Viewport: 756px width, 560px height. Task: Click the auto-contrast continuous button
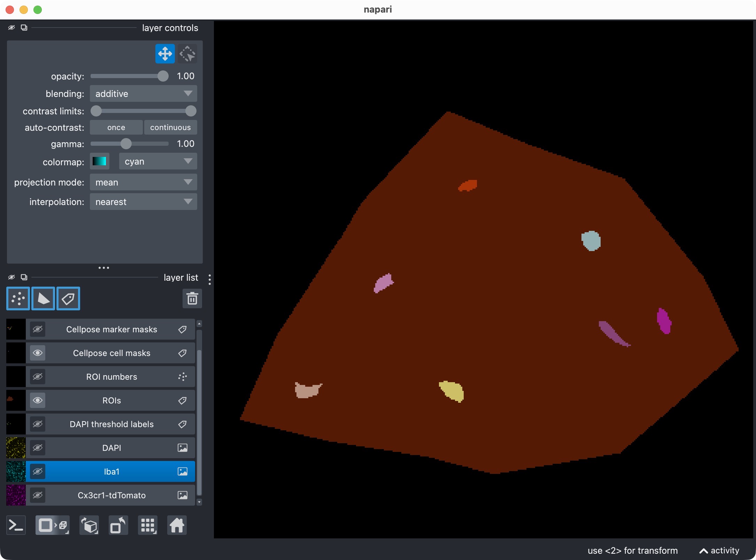(x=171, y=128)
